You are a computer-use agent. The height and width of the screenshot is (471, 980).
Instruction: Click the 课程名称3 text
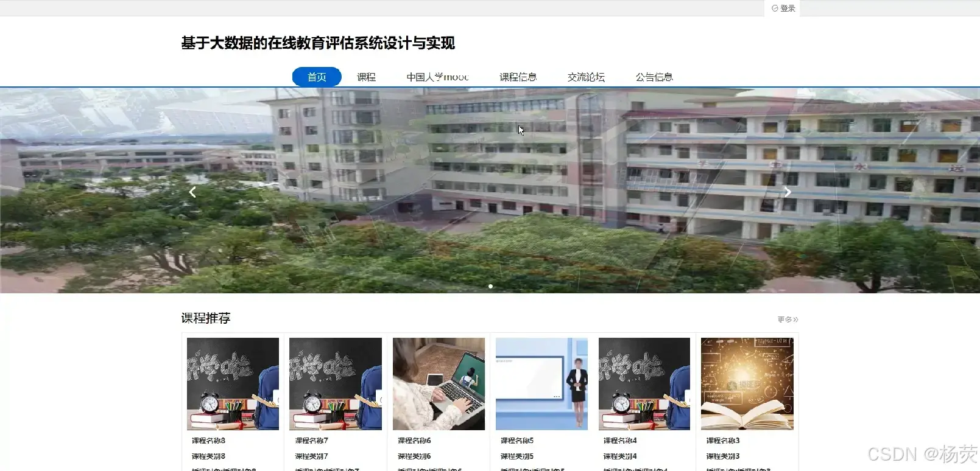(723, 441)
